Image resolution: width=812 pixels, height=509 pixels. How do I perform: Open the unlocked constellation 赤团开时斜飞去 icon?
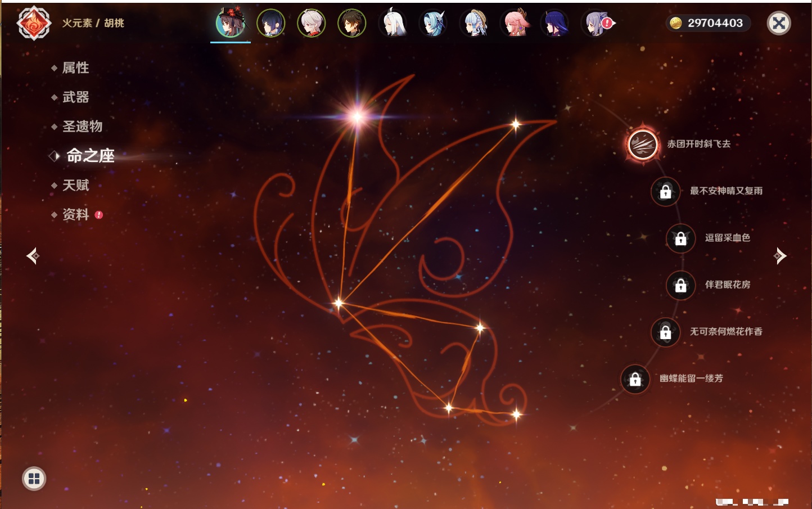(643, 145)
